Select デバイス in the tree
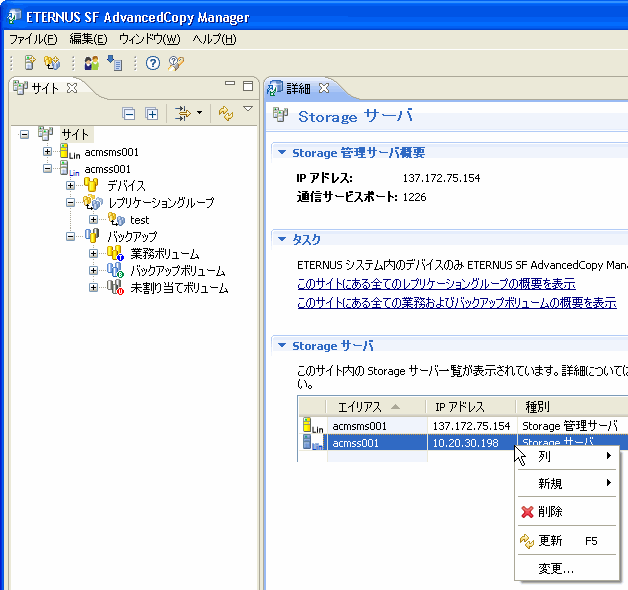The width and height of the screenshot is (628, 590). (126, 186)
